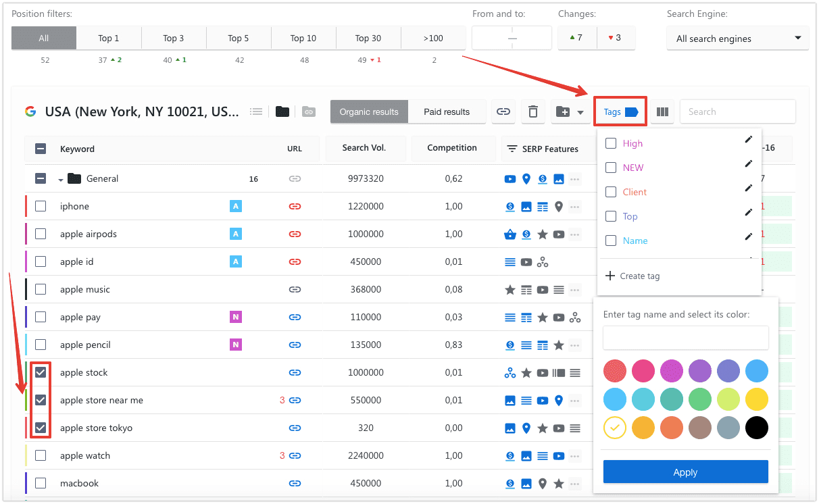Viewport: 819px width, 504px height.
Task: Click the URL link icon for apple music
Action: (295, 289)
